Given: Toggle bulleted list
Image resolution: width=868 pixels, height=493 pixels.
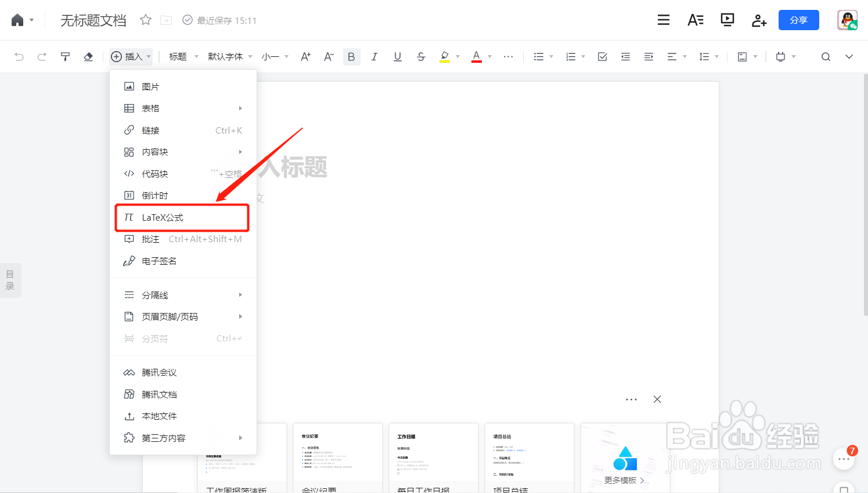Looking at the screenshot, I should tap(539, 56).
